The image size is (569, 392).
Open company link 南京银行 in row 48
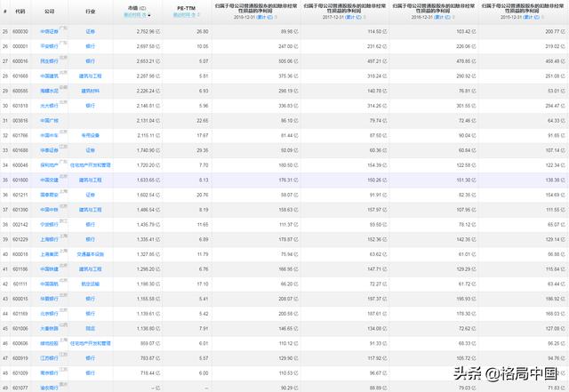click(x=49, y=373)
